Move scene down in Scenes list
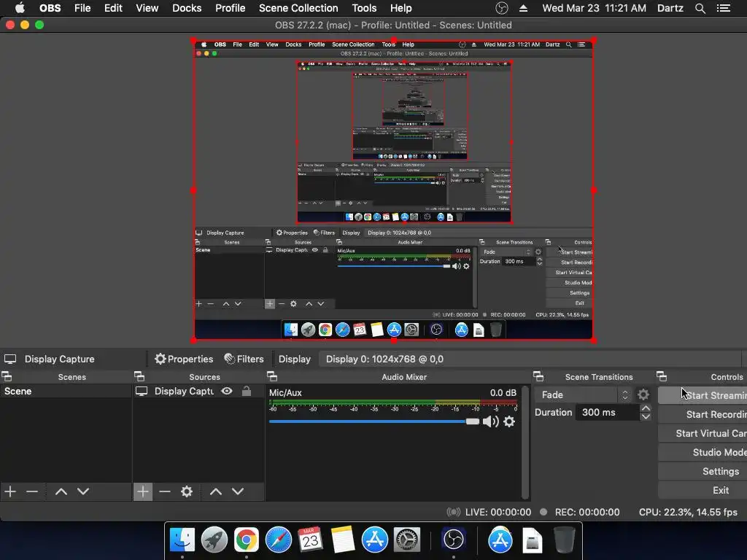This screenshot has height=560, width=747. pyautogui.click(x=83, y=491)
